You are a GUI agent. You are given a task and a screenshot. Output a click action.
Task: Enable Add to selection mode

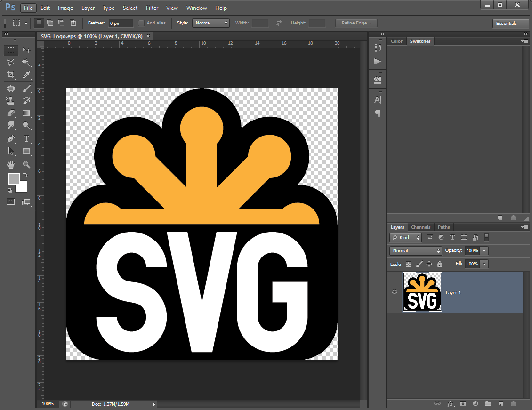pyautogui.click(x=50, y=23)
